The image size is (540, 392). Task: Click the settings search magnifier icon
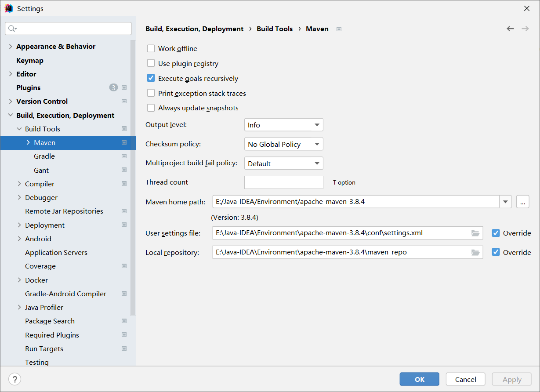(12, 29)
